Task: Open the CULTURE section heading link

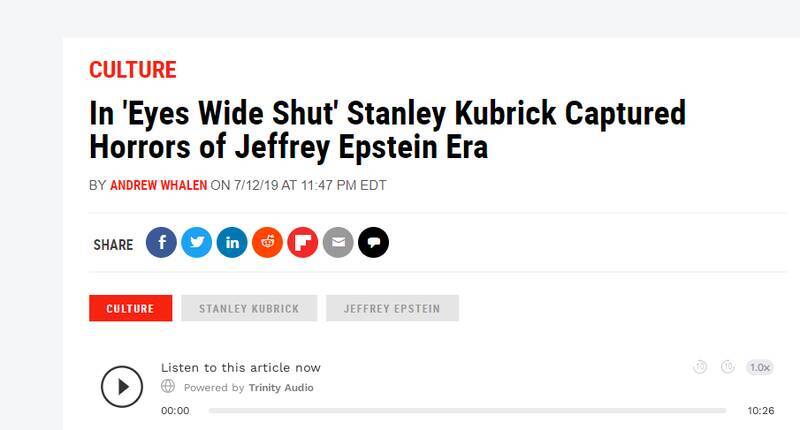Action: (x=132, y=70)
